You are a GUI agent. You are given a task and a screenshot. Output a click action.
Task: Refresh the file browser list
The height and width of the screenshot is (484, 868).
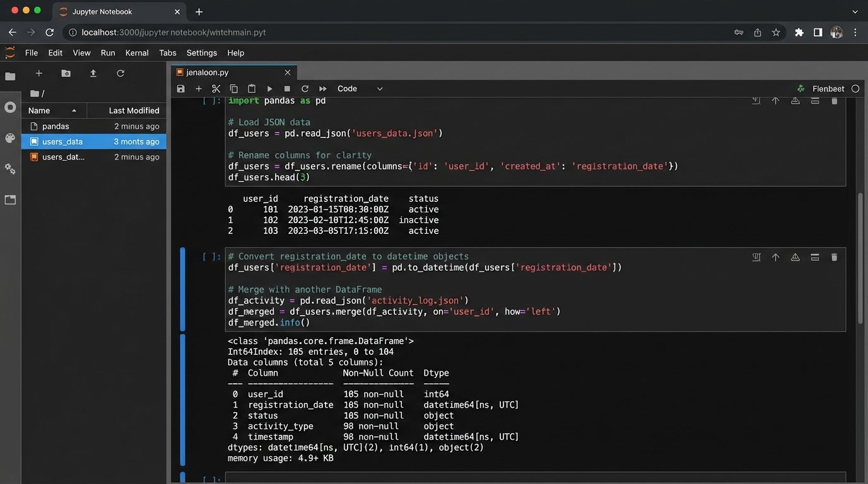pyautogui.click(x=120, y=74)
